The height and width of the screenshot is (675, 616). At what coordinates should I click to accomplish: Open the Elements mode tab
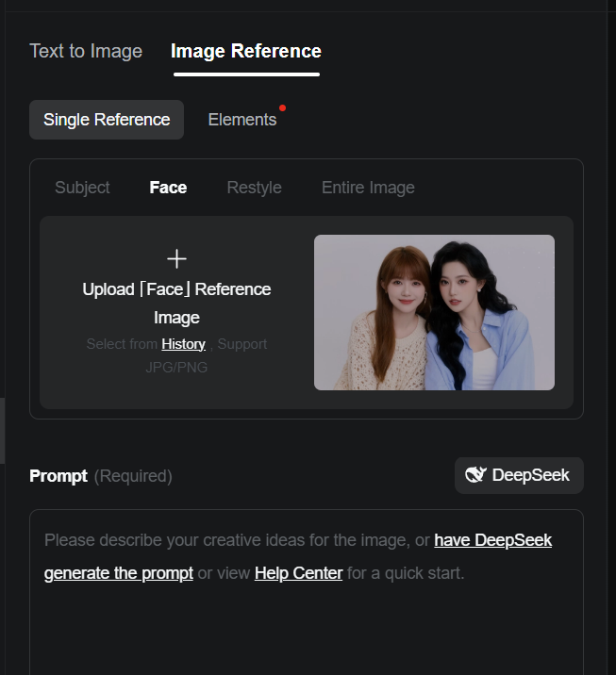242,120
